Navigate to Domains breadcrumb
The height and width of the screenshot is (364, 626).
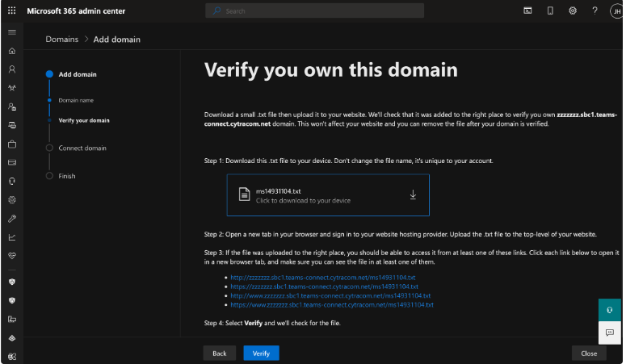click(x=62, y=39)
